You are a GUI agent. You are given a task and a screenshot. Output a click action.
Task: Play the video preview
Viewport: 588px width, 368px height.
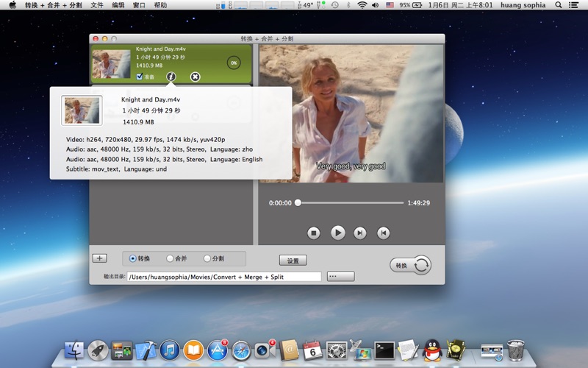click(338, 233)
